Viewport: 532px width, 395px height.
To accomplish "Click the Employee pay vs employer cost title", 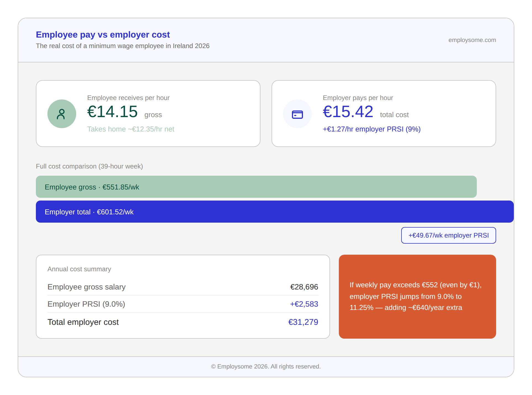I will click(103, 35).
